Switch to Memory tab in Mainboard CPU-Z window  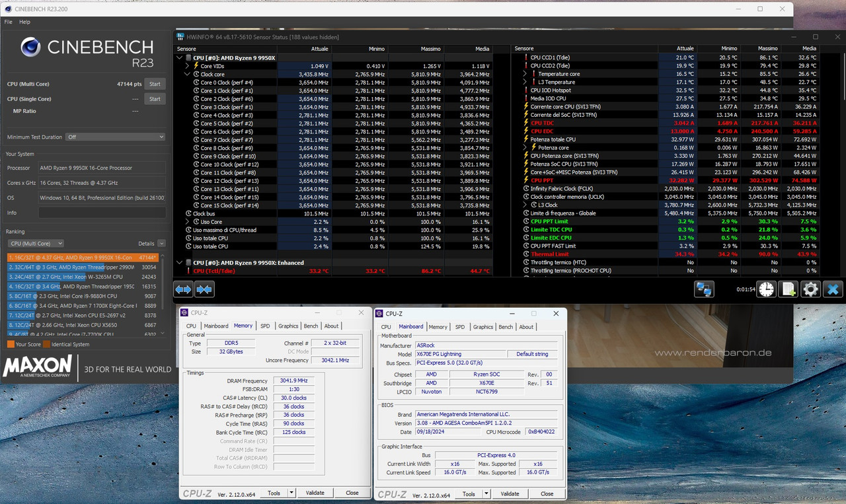point(438,327)
